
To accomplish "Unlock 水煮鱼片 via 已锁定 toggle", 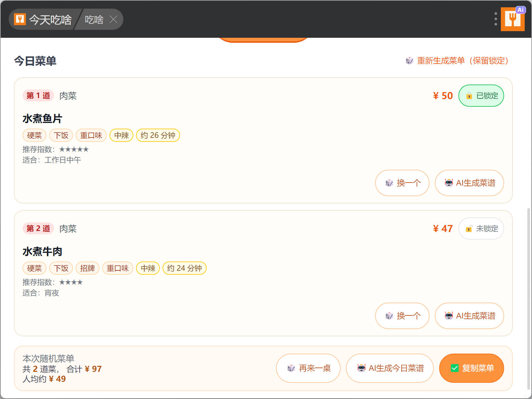I will point(481,95).
